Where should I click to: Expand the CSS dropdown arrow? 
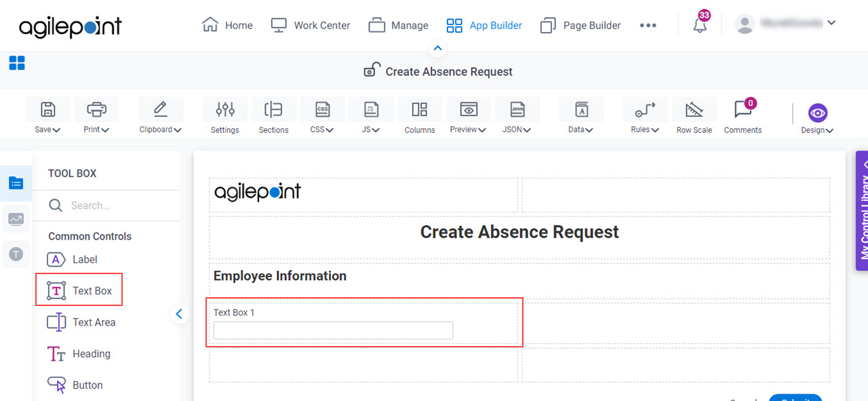[x=330, y=130]
